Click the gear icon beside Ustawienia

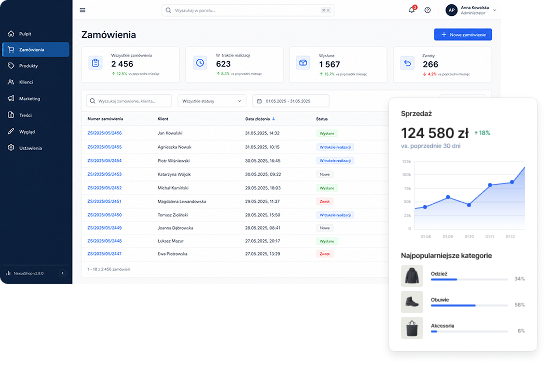click(x=11, y=148)
